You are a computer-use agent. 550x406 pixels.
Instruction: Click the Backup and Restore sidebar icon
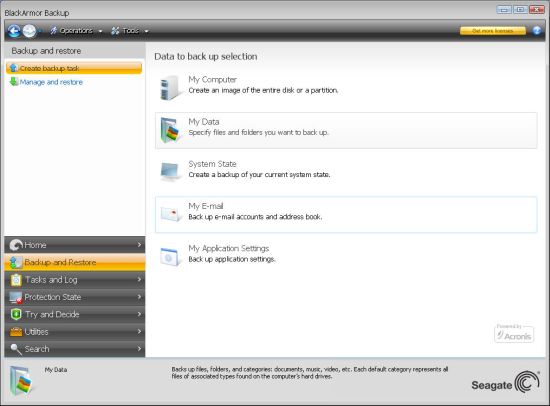pos(15,262)
